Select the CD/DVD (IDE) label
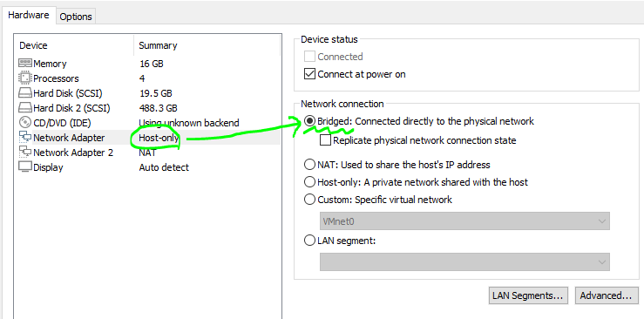 [62, 123]
